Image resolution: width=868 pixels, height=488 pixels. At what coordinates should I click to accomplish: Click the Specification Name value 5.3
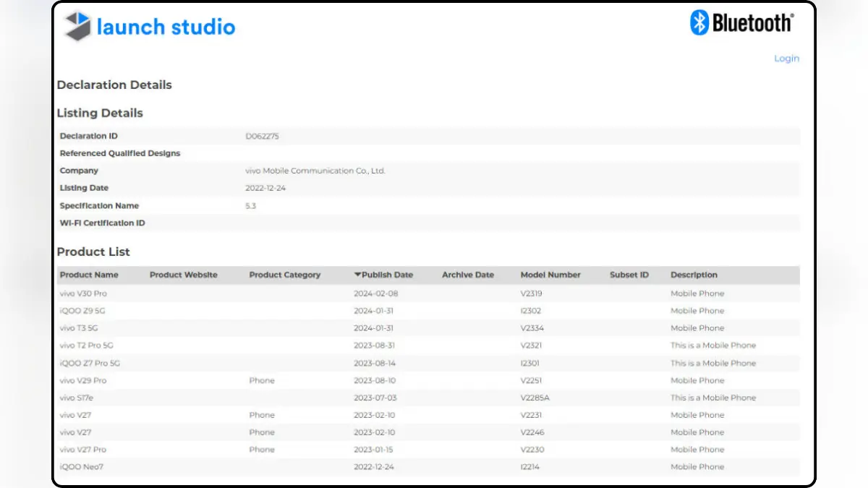pos(251,205)
